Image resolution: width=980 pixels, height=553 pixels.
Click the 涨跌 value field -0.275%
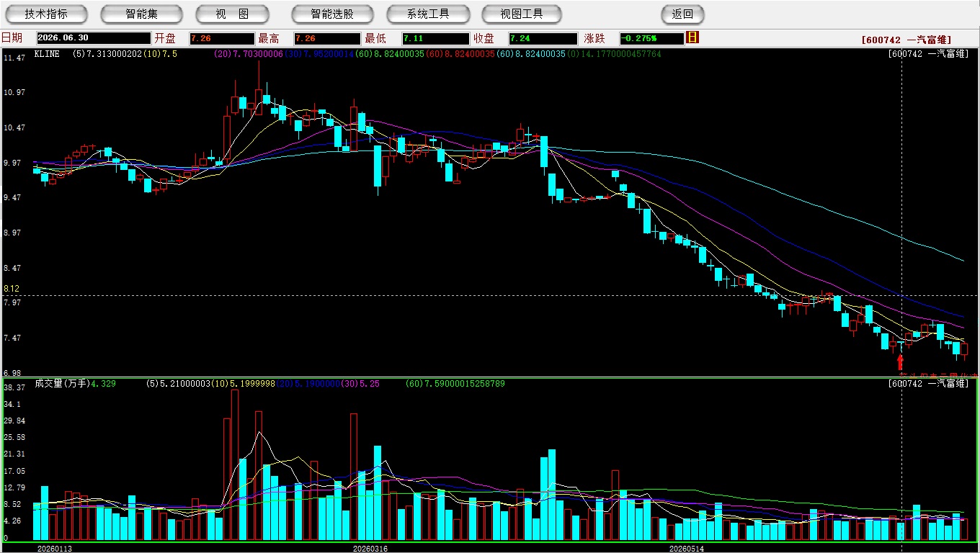(x=651, y=38)
